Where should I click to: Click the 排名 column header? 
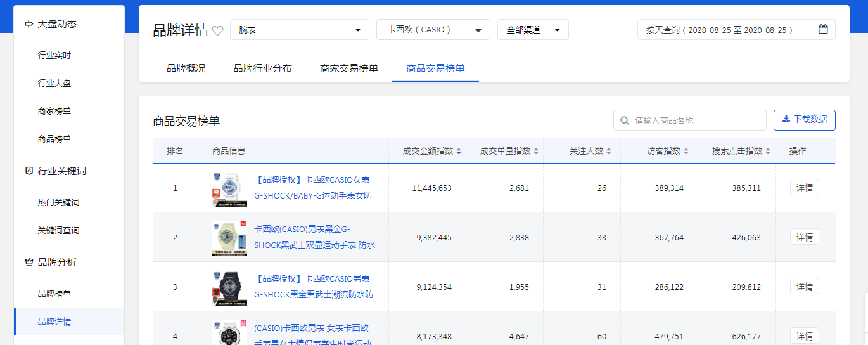click(175, 151)
